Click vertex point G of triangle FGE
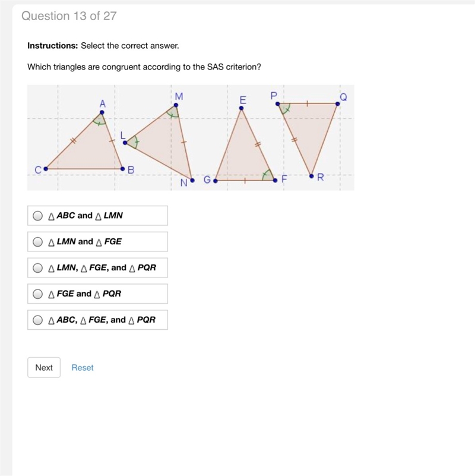This screenshot has height=476, width=475. [x=216, y=181]
